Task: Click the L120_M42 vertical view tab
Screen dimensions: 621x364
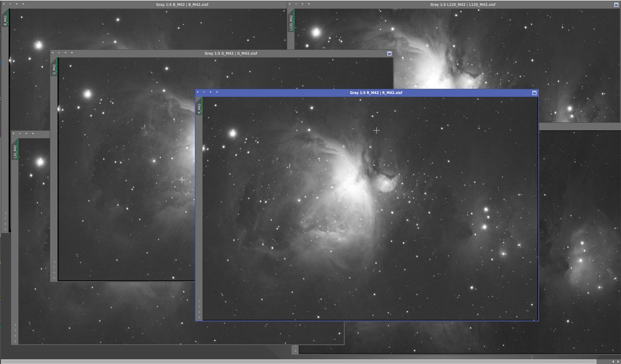Action: coord(291,23)
